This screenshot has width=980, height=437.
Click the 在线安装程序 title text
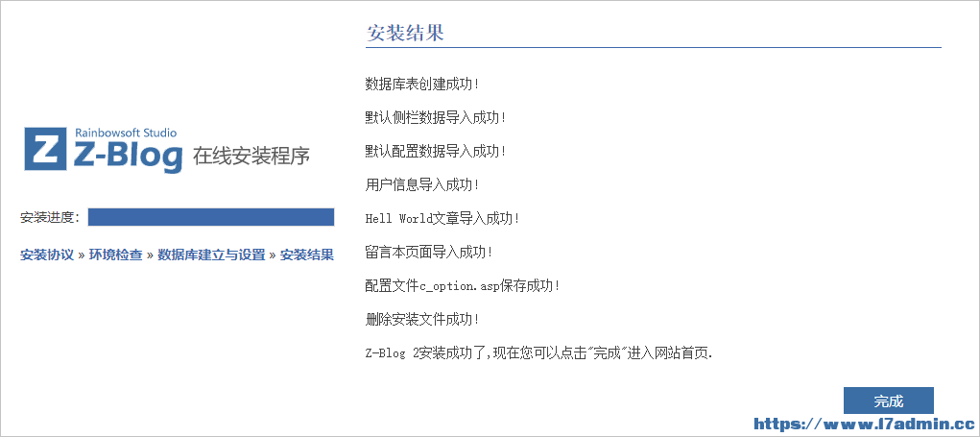tap(251, 156)
